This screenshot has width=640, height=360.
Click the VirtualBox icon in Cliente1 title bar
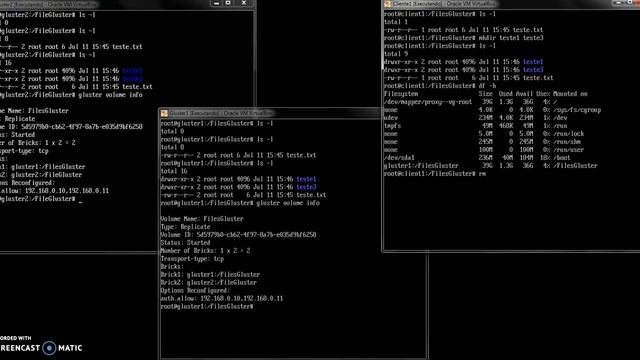(x=387, y=4)
